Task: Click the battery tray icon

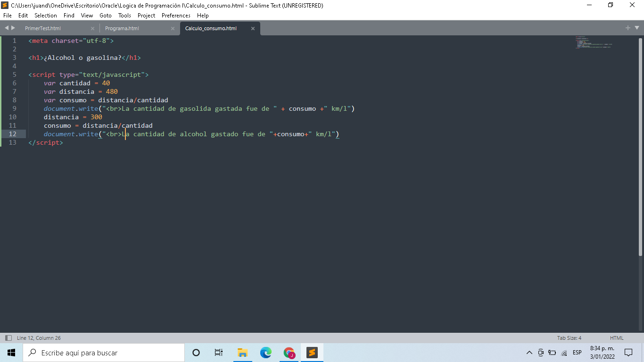Action: click(x=552, y=353)
